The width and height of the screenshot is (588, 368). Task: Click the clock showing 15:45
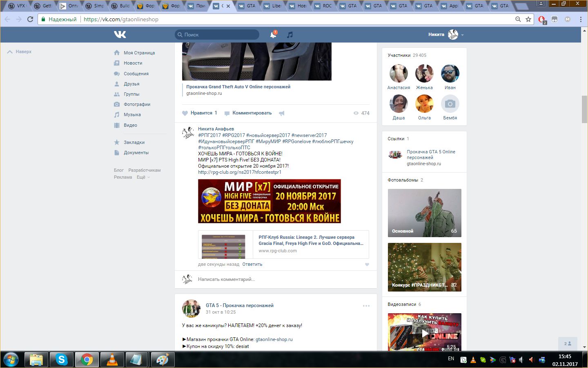(x=565, y=357)
